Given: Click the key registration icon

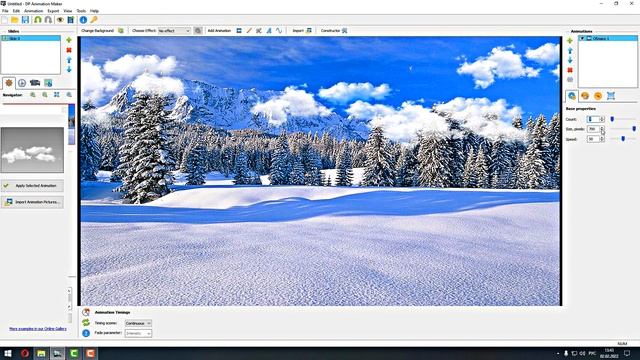Looking at the screenshot, I should click(x=94, y=20).
